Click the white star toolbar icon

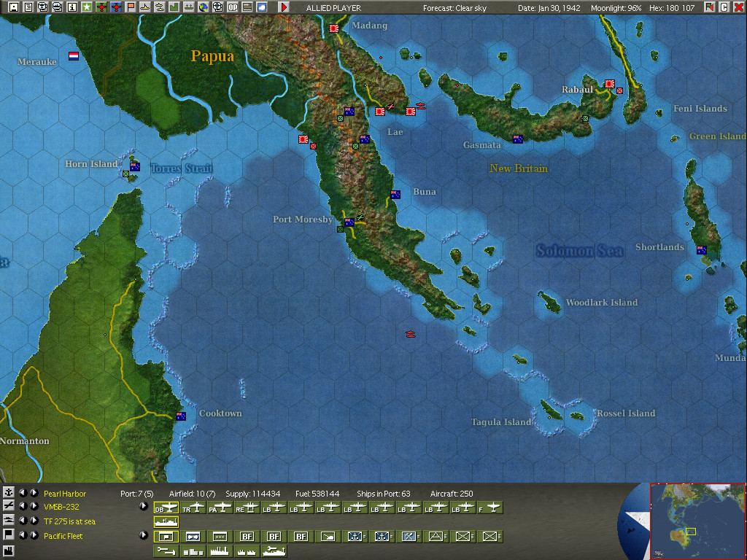click(x=87, y=7)
